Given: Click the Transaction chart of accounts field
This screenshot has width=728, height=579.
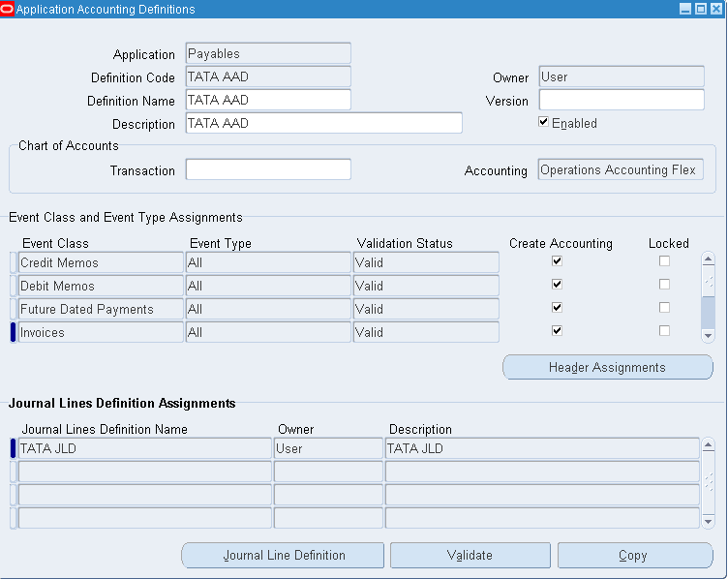Looking at the screenshot, I should [x=268, y=170].
